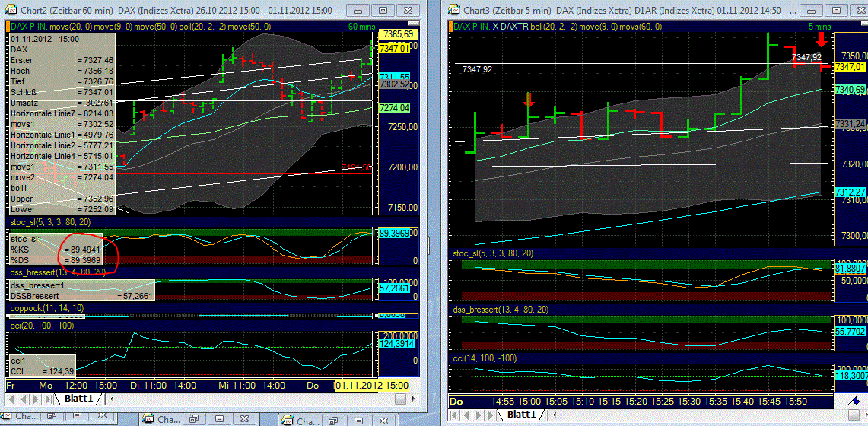868x426 pixels.
Task: Click the blue pin icon in Chart3
Action: pos(853,400)
